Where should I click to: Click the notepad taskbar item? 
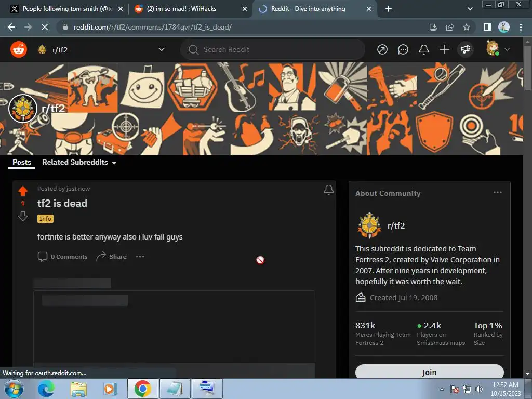click(175, 389)
